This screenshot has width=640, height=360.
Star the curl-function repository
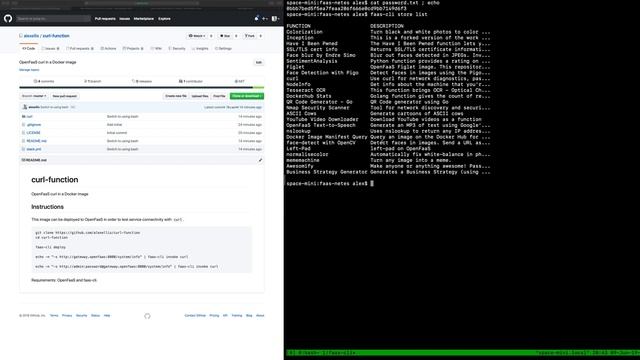point(225,36)
